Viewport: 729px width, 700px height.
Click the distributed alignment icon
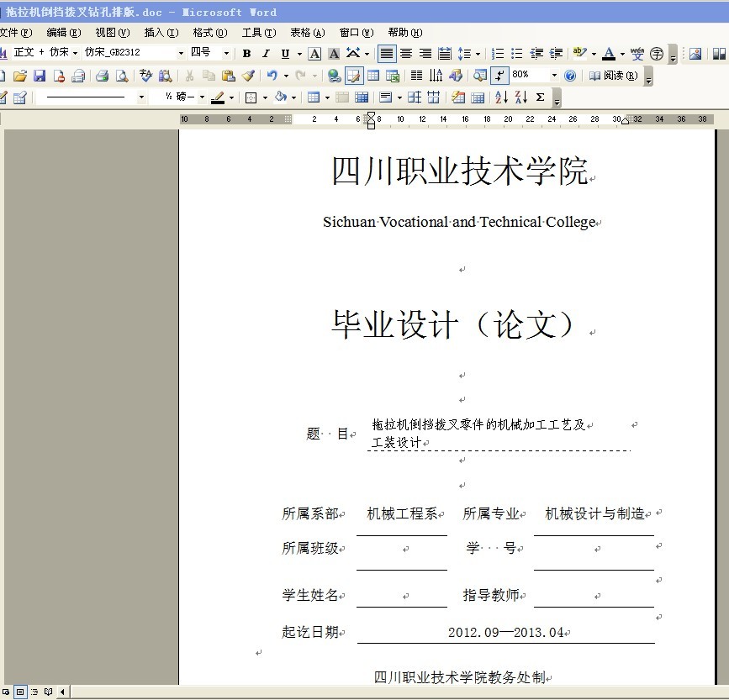tap(445, 54)
